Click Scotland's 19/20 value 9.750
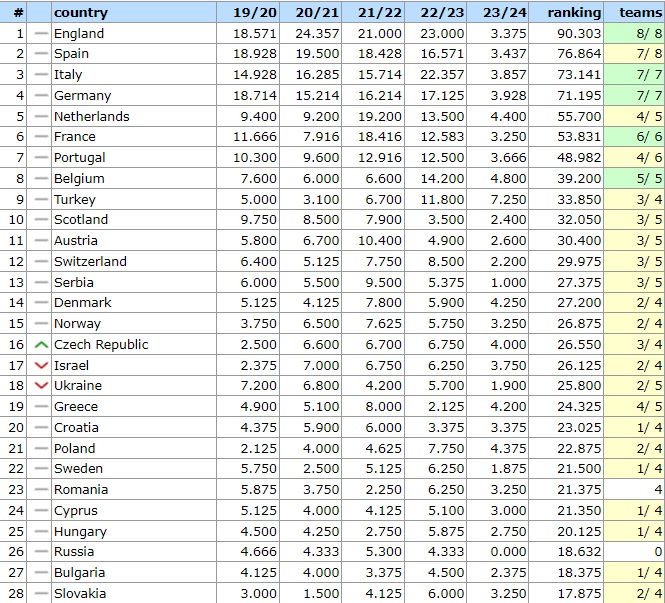 tap(259, 220)
